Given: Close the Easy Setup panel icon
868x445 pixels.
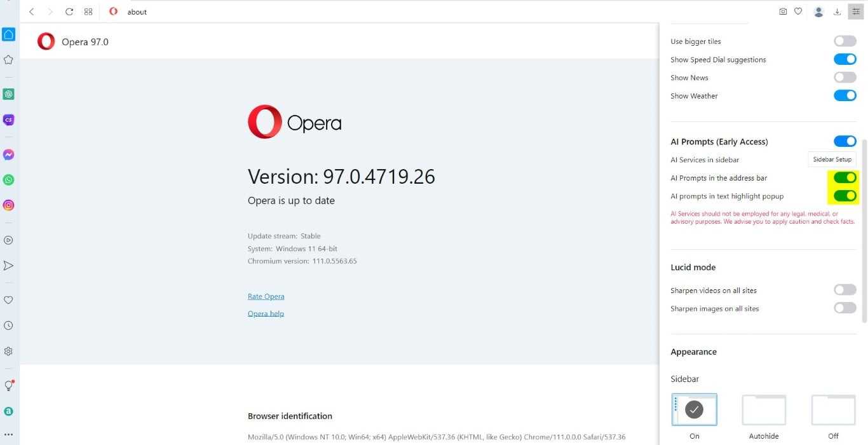Looking at the screenshot, I should tap(856, 11).
